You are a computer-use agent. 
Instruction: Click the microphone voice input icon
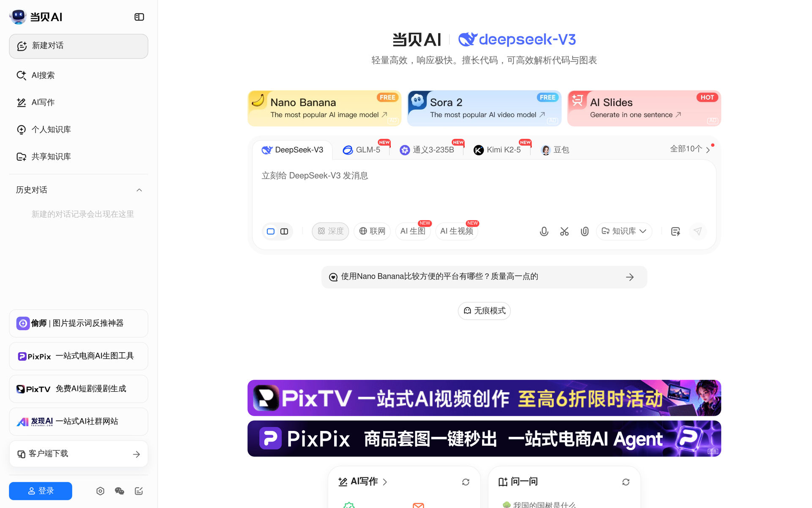click(544, 231)
